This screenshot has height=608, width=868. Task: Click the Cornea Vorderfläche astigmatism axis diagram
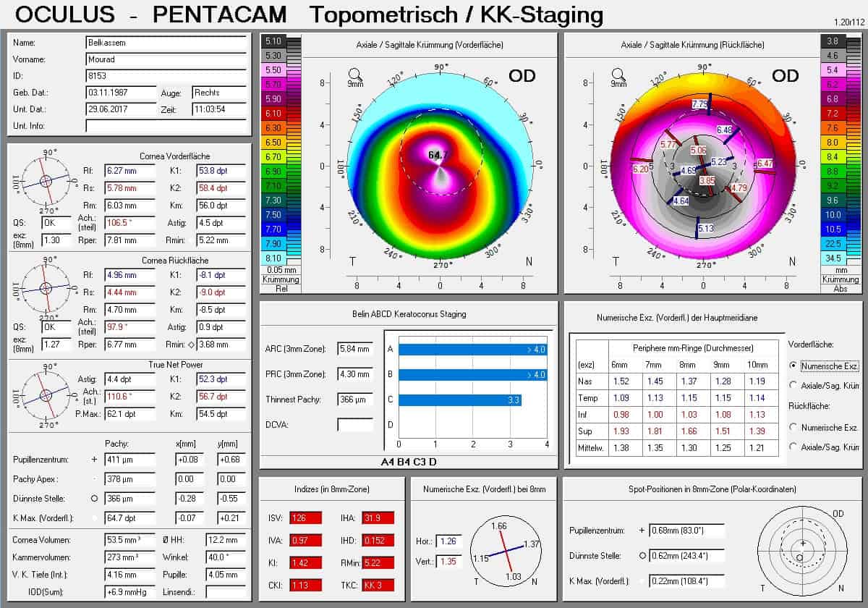(x=46, y=180)
